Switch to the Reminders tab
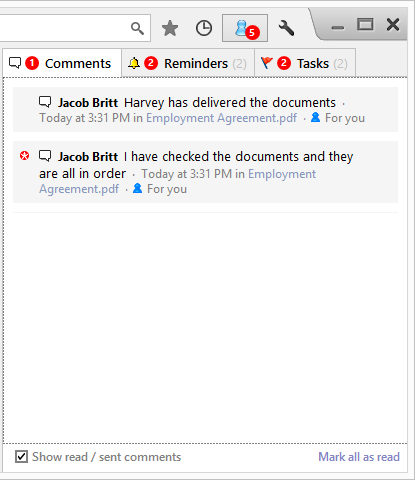 pos(188,63)
